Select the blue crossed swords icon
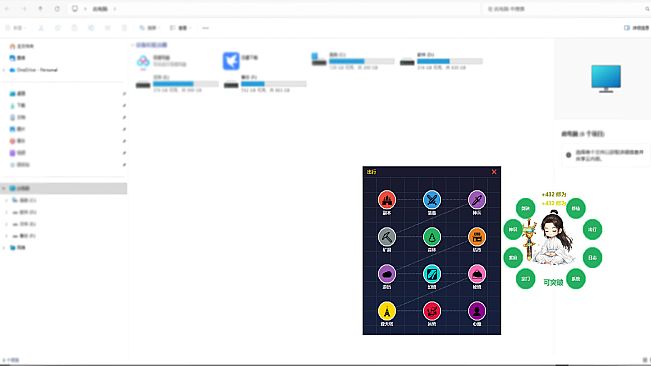 (432, 200)
